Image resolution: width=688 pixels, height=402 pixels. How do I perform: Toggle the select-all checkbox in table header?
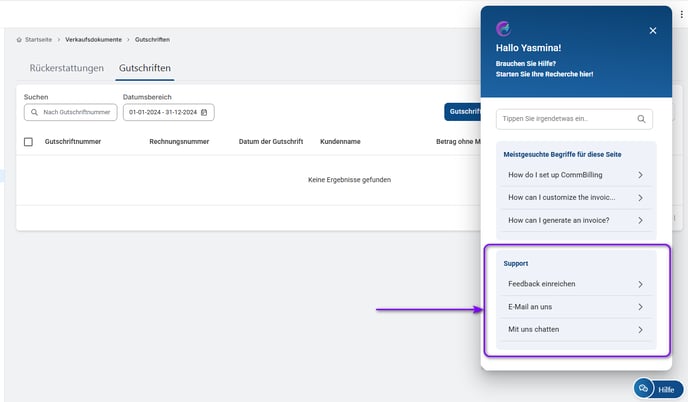click(x=28, y=142)
